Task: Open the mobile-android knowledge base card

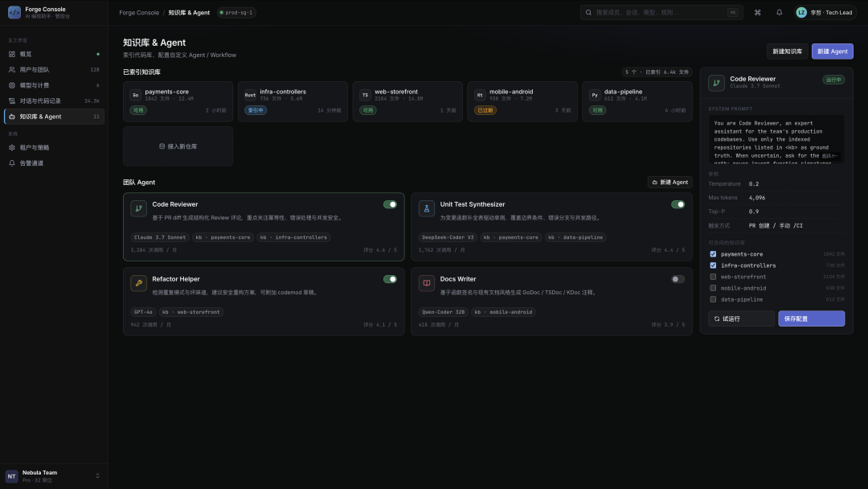Action: click(522, 101)
